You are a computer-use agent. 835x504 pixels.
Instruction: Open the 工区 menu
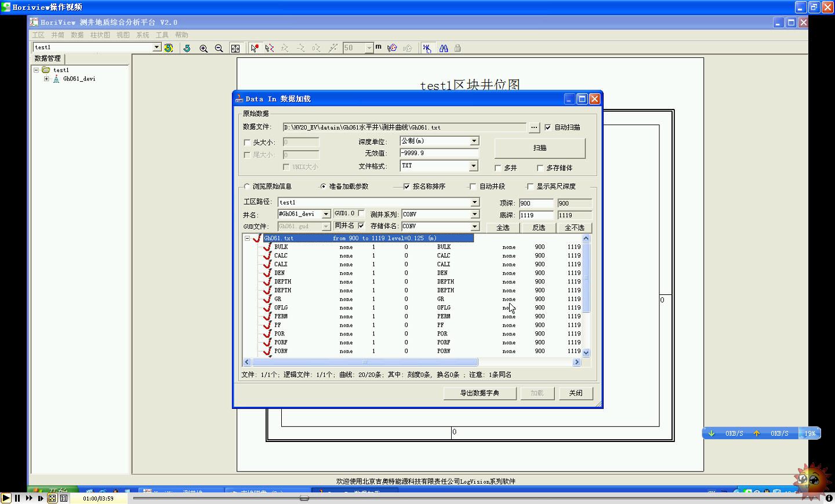pyautogui.click(x=38, y=35)
